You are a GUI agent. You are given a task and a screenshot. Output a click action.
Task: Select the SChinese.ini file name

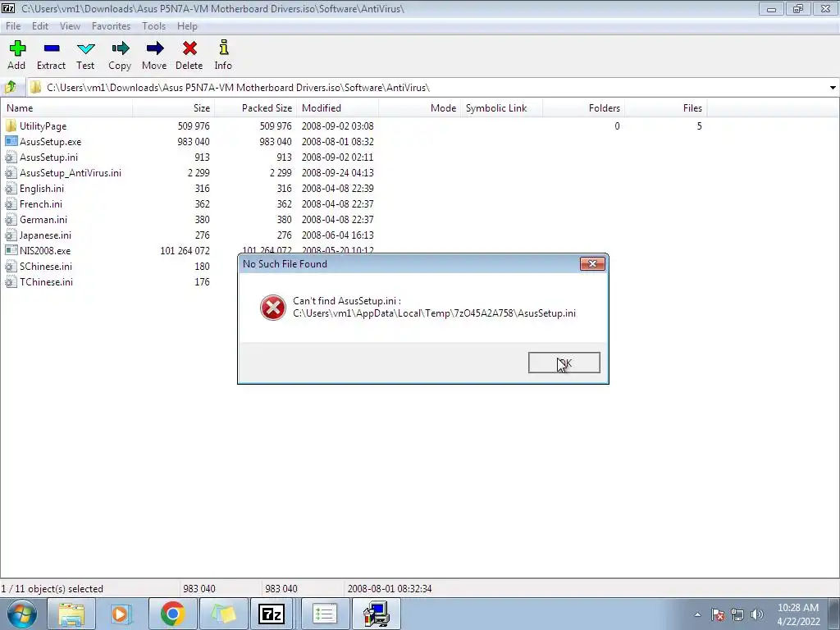click(46, 266)
